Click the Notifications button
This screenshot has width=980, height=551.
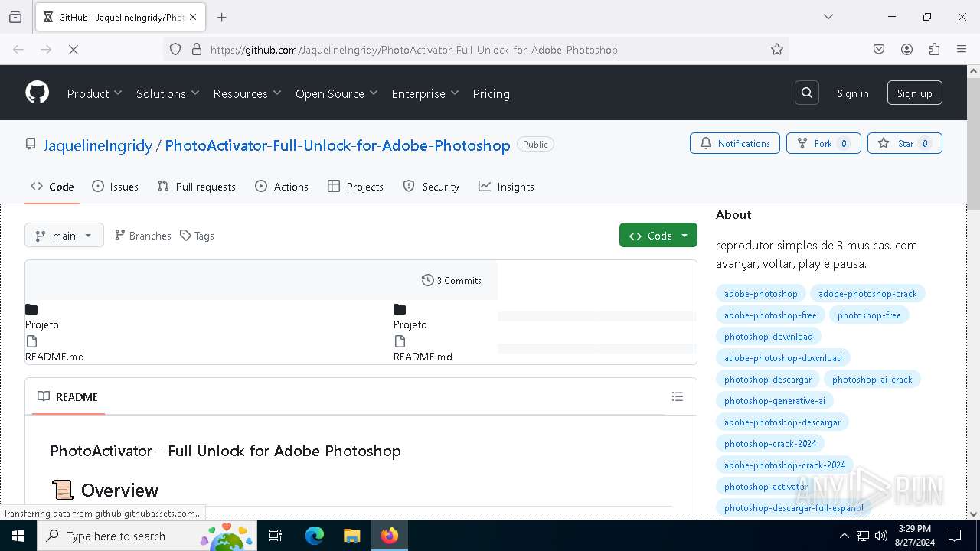pos(735,143)
